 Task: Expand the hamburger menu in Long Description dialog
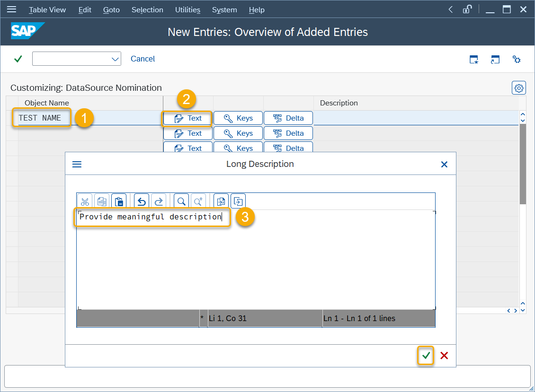(x=77, y=164)
